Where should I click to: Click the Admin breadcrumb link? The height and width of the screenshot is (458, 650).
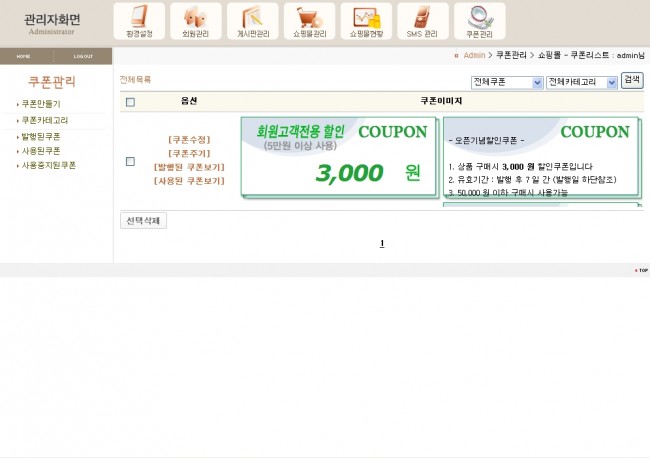(x=474, y=55)
